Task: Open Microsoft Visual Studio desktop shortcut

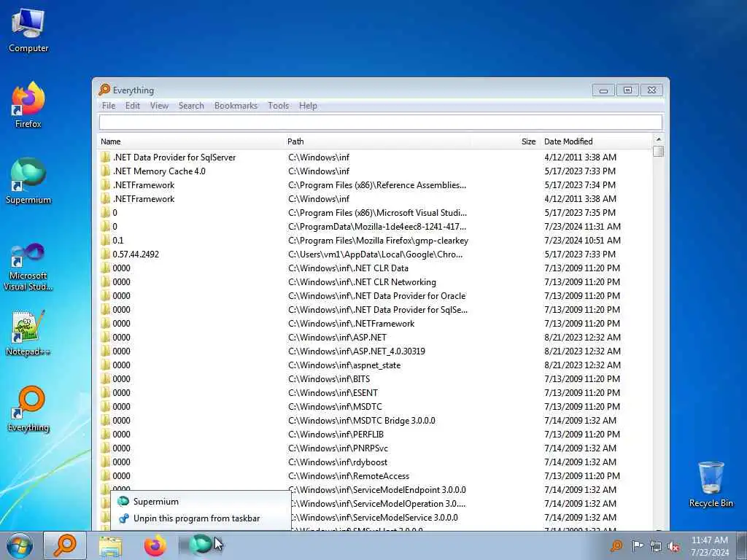Action: tap(28, 267)
